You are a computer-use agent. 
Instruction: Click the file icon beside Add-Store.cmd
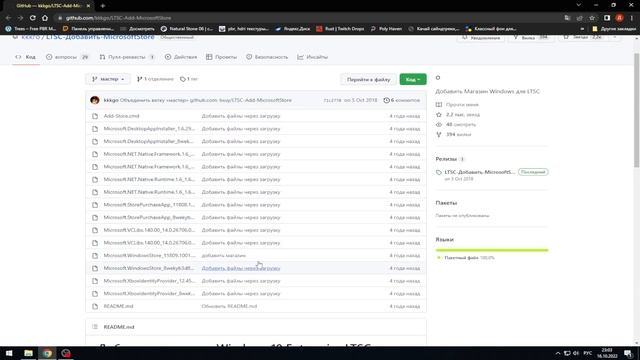pyautogui.click(x=95, y=116)
